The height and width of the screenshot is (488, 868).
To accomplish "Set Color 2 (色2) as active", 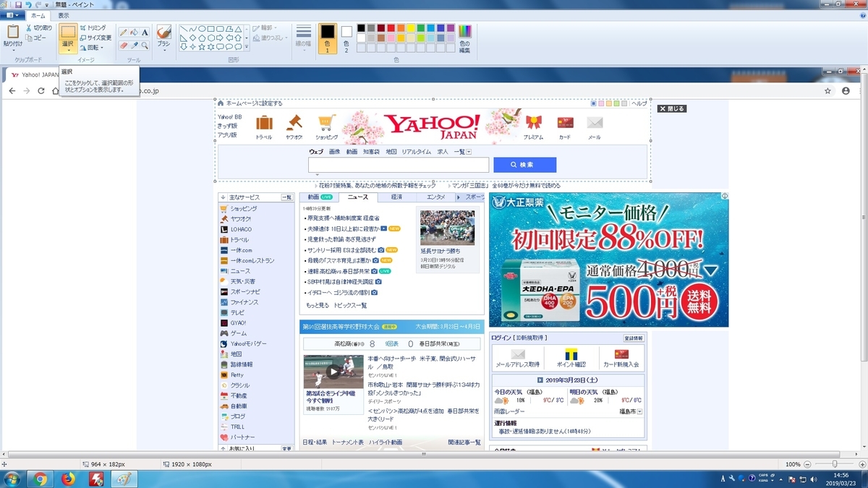I will (346, 38).
